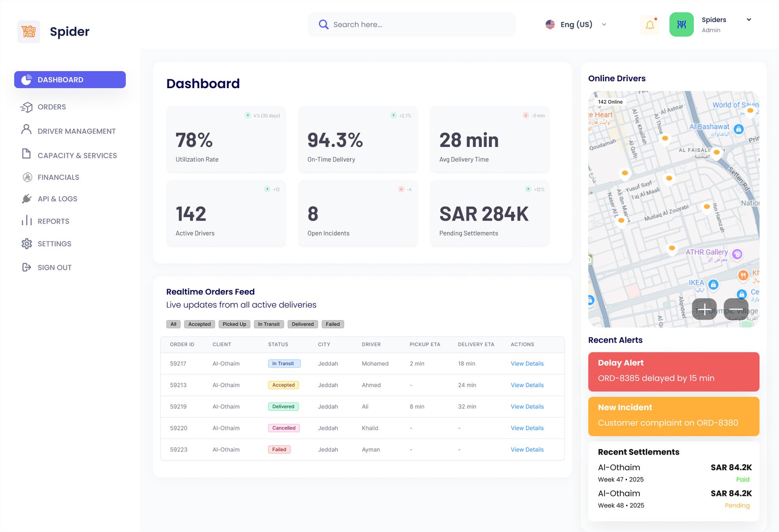Click the notification bell icon
The height and width of the screenshot is (532, 779).
click(650, 25)
